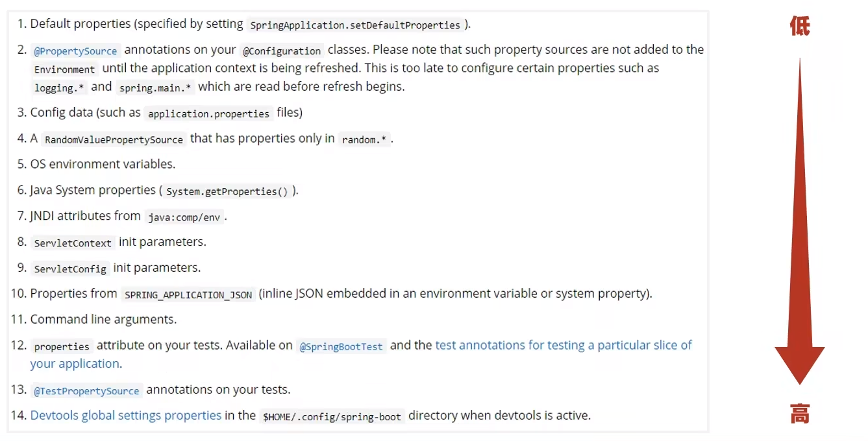Click the OS environment variables list item
Viewport: 868px width, 441px height.
pyautogui.click(x=103, y=164)
